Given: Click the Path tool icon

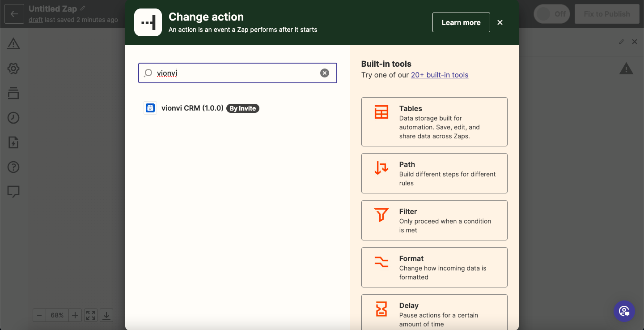Looking at the screenshot, I should pos(381,168).
